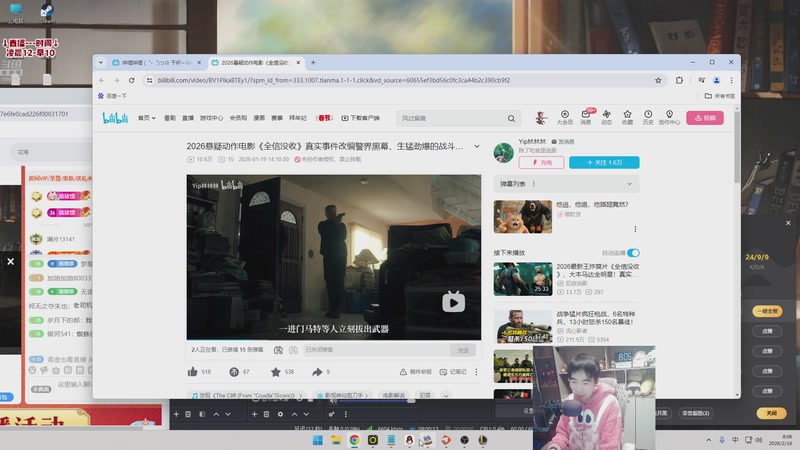
Task: Open the download client nav item
Action: pos(360,118)
